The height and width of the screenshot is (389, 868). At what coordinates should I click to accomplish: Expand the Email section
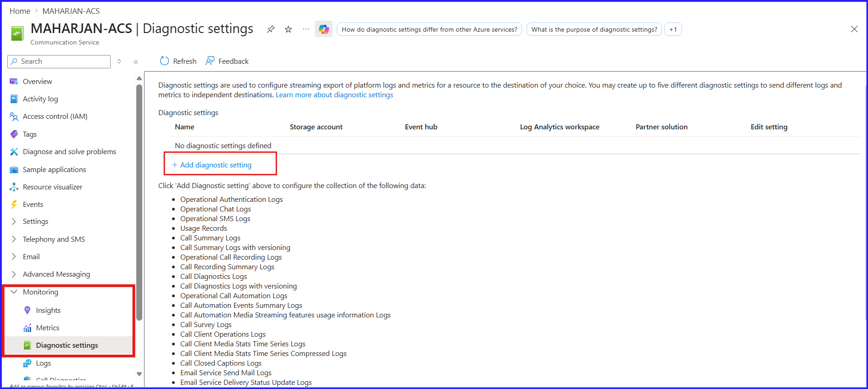coord(14,256)
